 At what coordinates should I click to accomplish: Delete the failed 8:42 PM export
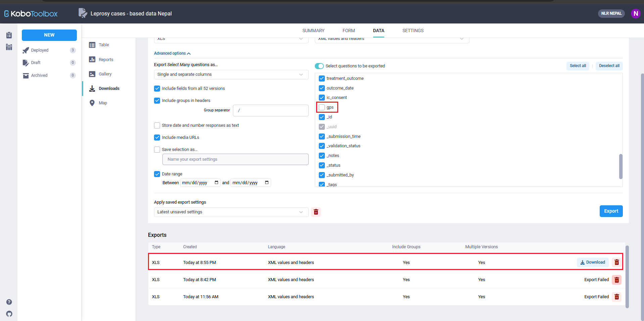(616, 280)
